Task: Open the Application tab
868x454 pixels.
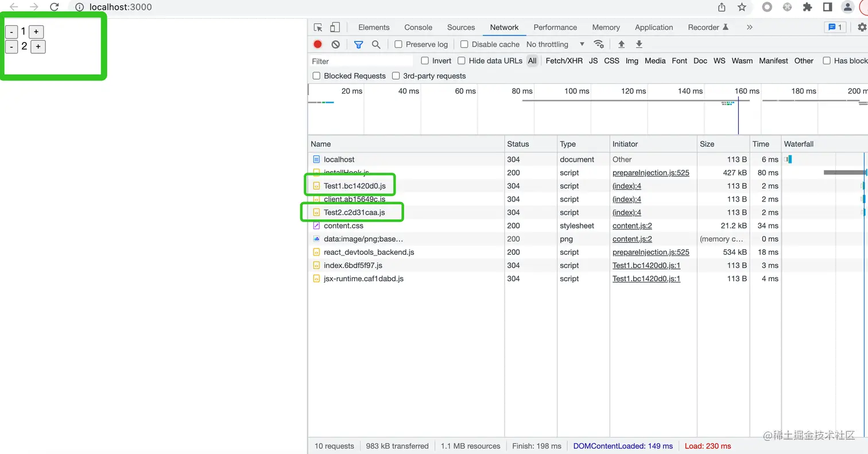Action: coord(654,27)
